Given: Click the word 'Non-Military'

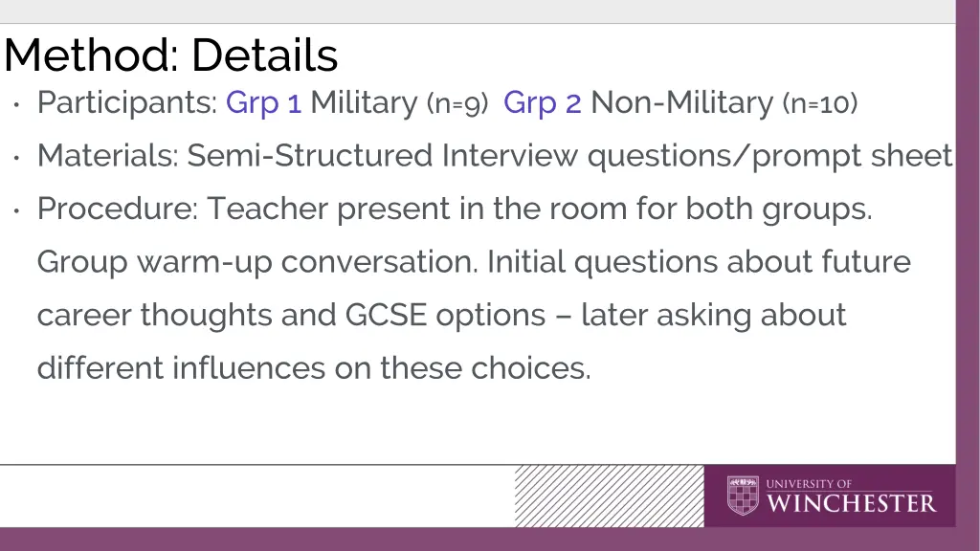Looking at the screenshot, I should (x=681, y=102).
